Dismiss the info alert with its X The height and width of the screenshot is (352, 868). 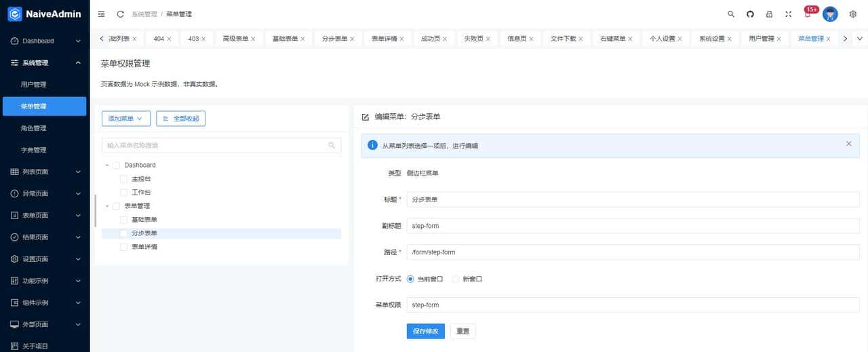pos(848,144)
